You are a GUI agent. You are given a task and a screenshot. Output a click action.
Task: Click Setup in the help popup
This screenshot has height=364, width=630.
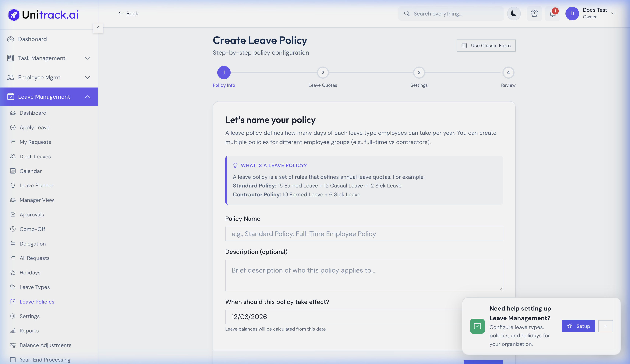coord(578,326)
